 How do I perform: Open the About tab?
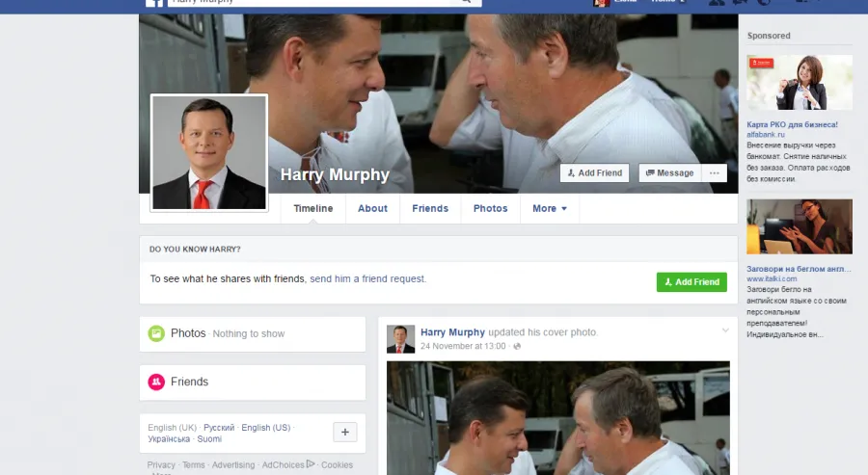[x=372, y=208]
